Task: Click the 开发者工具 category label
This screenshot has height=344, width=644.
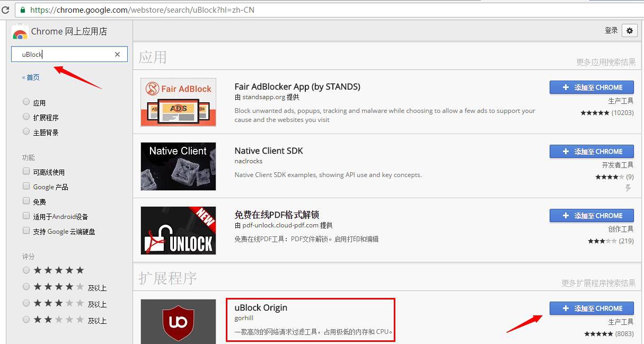Action: [x=617, y=165]
